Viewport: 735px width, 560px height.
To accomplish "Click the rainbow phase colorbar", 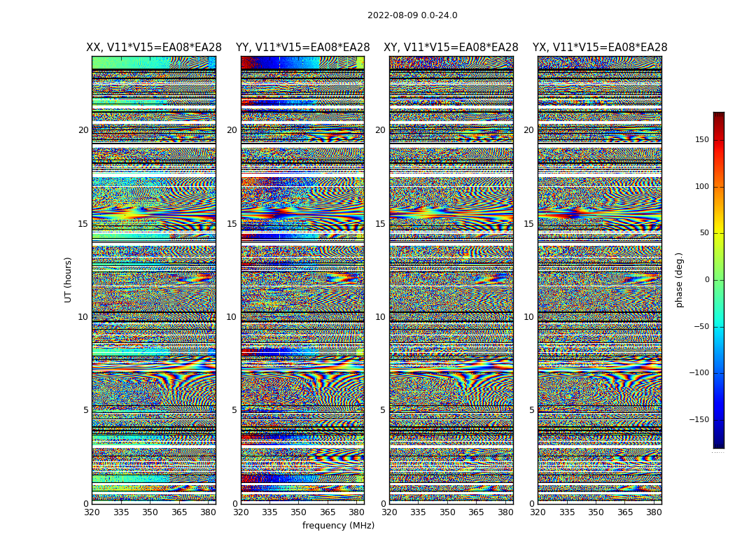I will (x=719, y=280).
